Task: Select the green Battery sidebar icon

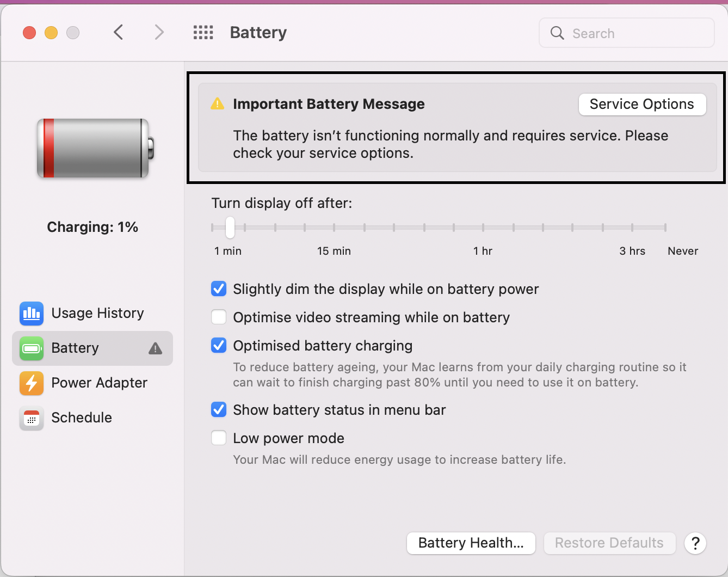Action: [32, 348]
